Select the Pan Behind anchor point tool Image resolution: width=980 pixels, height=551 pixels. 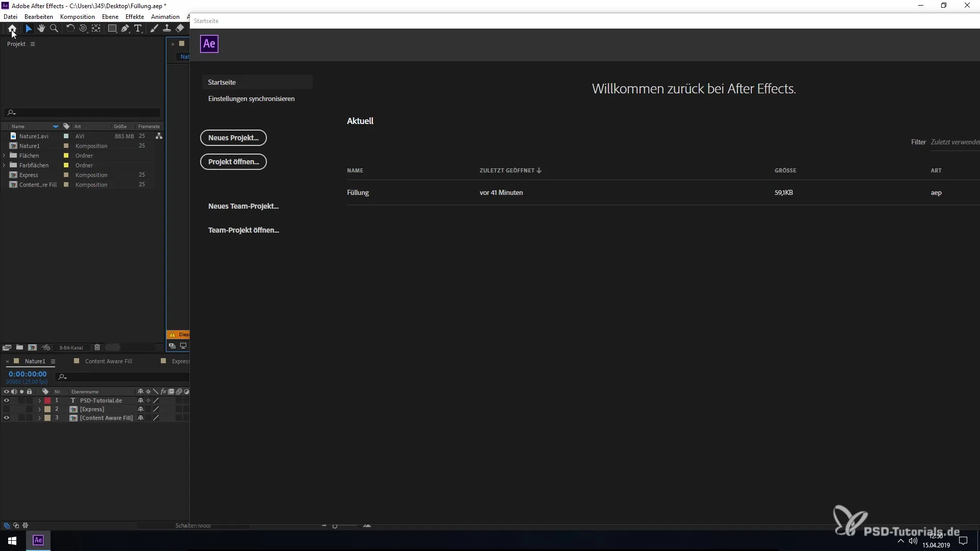coord(96,29)
